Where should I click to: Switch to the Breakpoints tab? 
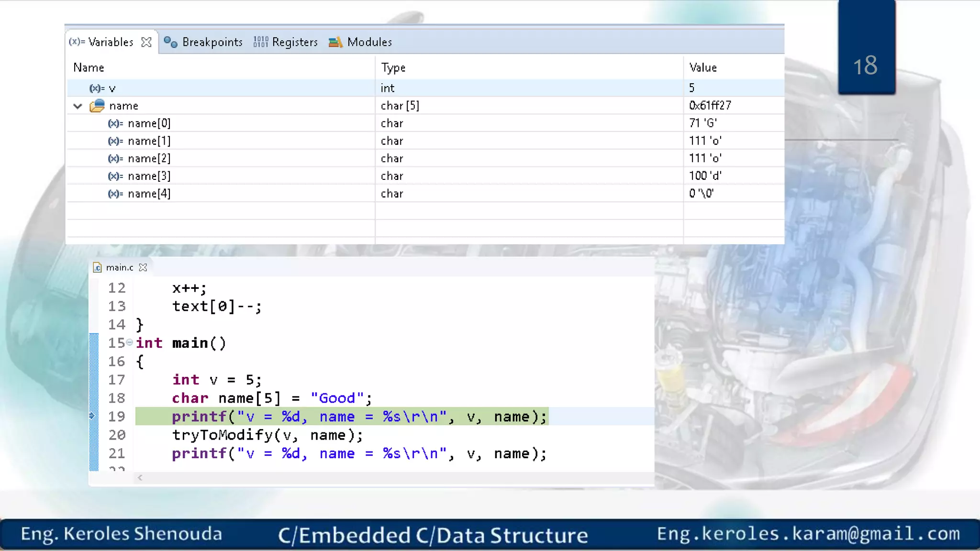click(x=212, y=42)
